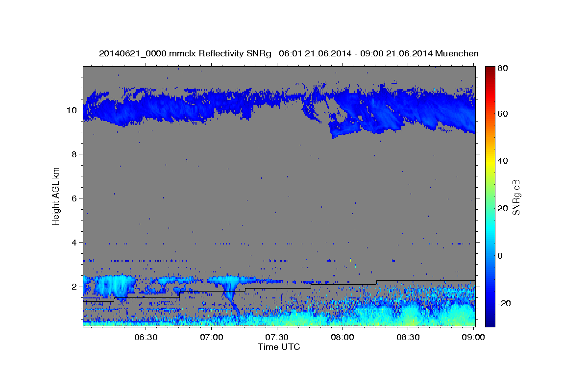The width and height of the screenshot is (588, 392).
Task: Click the height axis value 2
Action: (73, 287)
